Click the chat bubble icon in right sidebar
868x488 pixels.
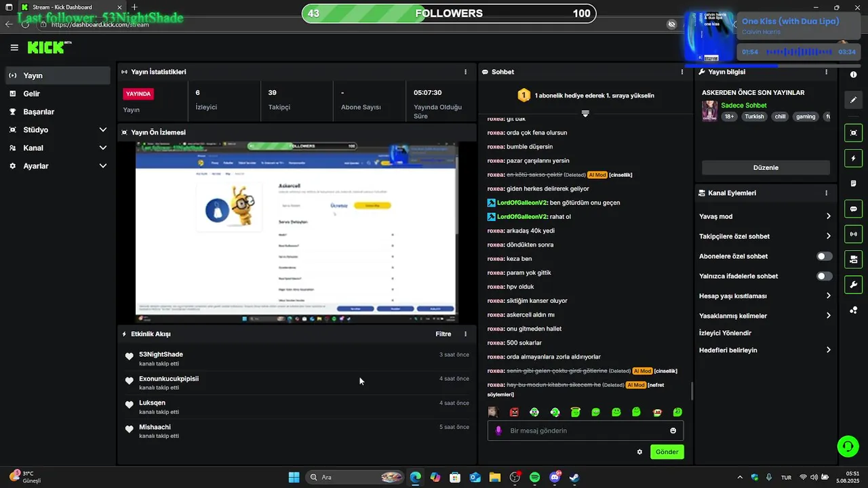[854, 209]
